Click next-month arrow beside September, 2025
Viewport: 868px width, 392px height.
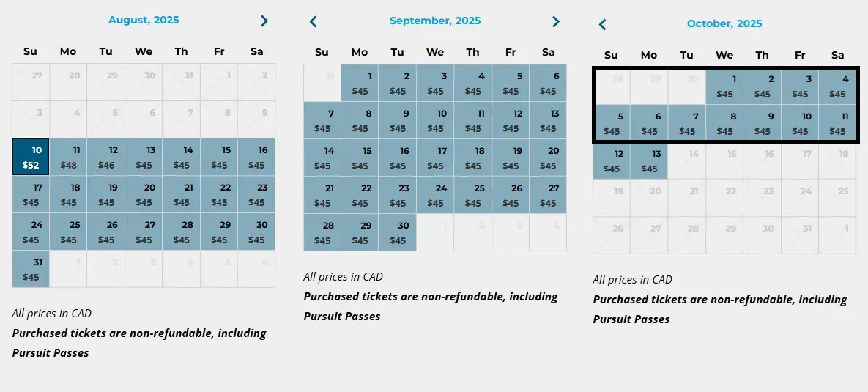click(556, 21)
